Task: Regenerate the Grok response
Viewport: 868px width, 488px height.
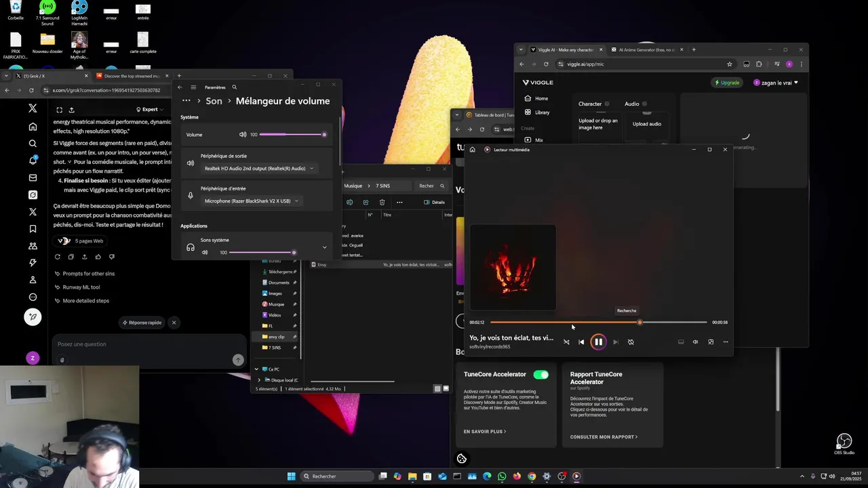Action: click(57, 257)
